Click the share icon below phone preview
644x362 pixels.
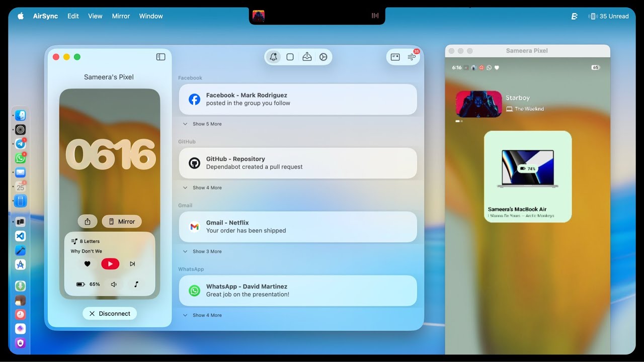point(88,221)
